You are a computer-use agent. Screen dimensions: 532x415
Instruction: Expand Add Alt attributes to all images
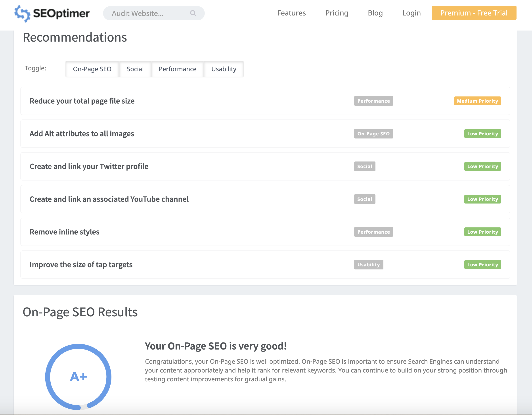pos(82,134)
